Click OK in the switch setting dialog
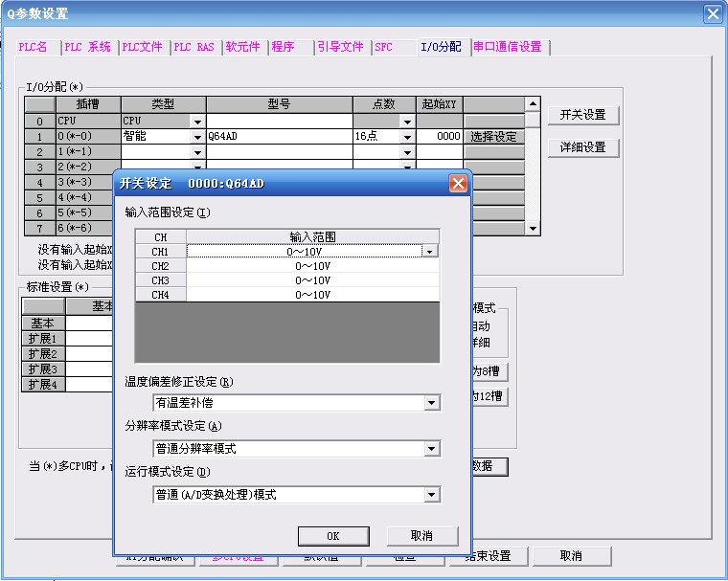This screenshot has width=728, height=581. (x=332, y=536)
